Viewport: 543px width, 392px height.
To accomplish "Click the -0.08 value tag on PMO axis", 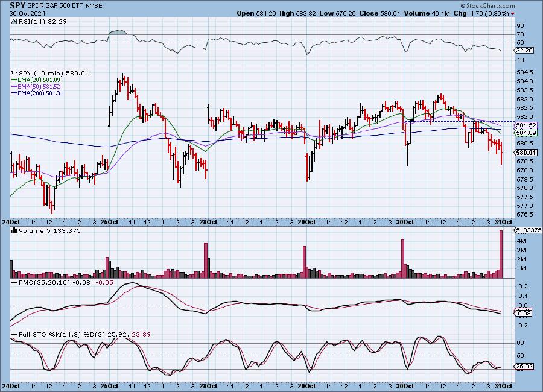I will click(x=524, y=314).
